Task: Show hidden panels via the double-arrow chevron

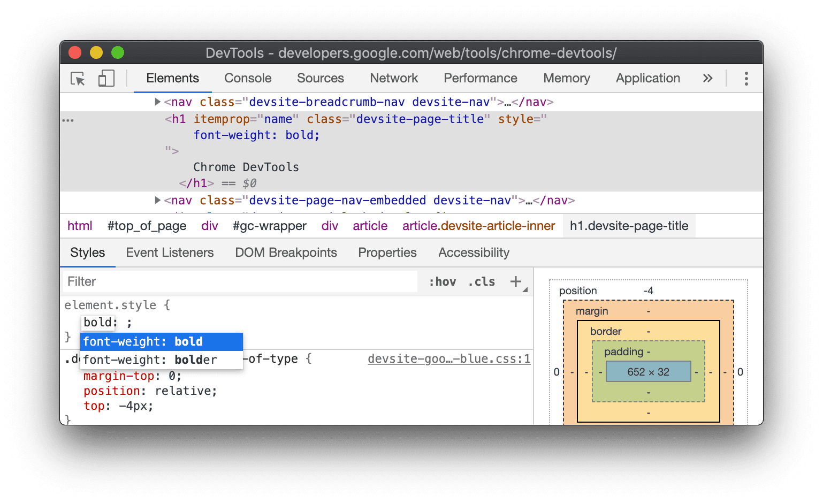Action: (x=707, y=78)
